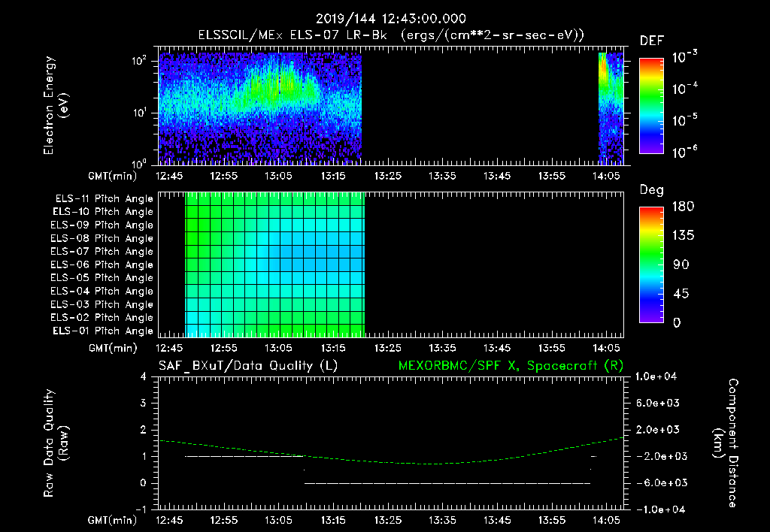Image resolution: width=770 pixels, height=532 pixels.
Task: Click the Component Distance (km) axis label
Action: (726, 443)
